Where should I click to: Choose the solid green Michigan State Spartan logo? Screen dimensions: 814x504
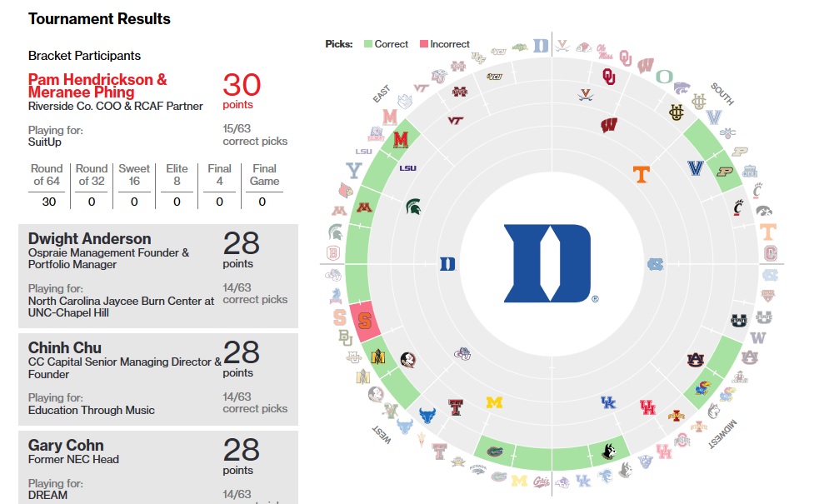click(x=413, y=207)
